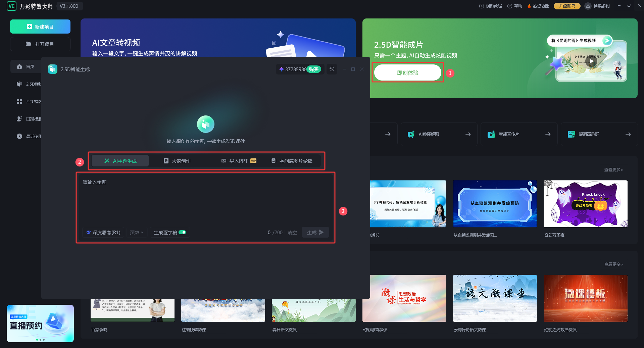Play the 昆明的雨 preview video
The height and width of the screenshot is (348, 644).
coord(591,61)
